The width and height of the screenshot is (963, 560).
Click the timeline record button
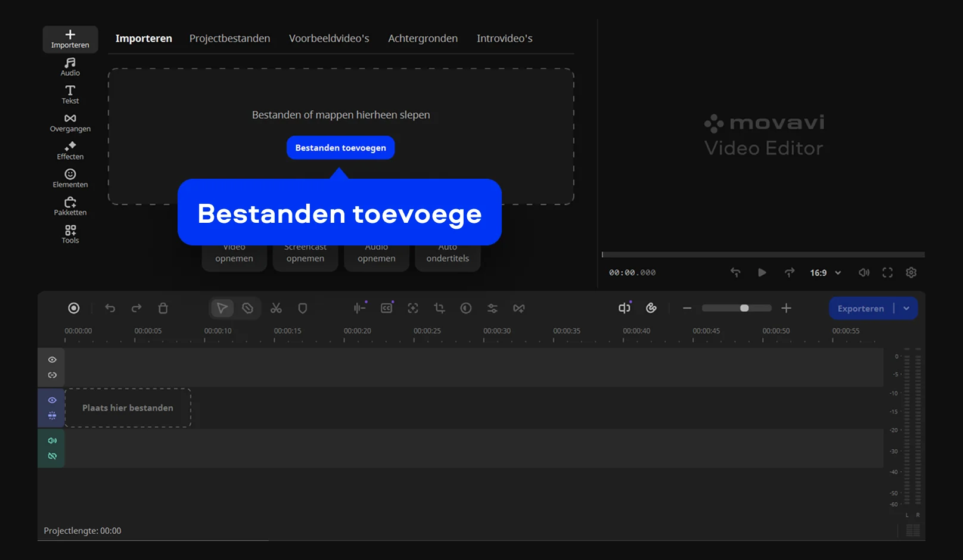[73, 308]
